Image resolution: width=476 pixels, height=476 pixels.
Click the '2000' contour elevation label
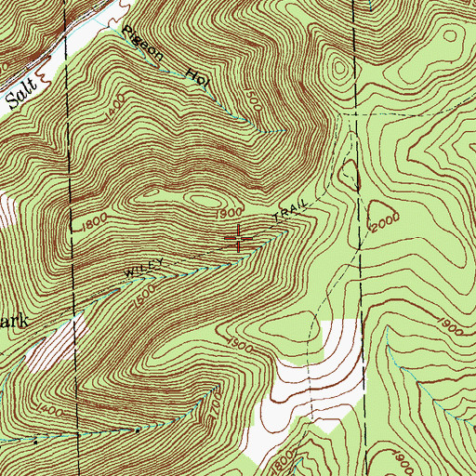(x=385, y=223)
